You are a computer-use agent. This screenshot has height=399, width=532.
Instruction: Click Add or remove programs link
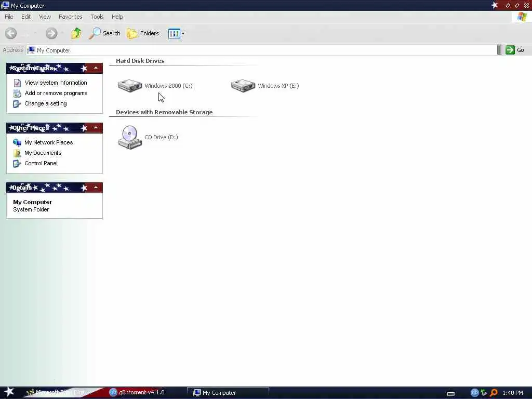click(x=56, y=93)
